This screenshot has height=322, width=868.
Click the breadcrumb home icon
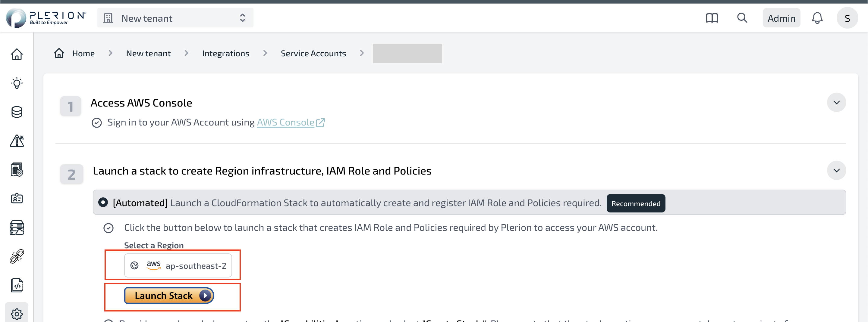[59, 53]
